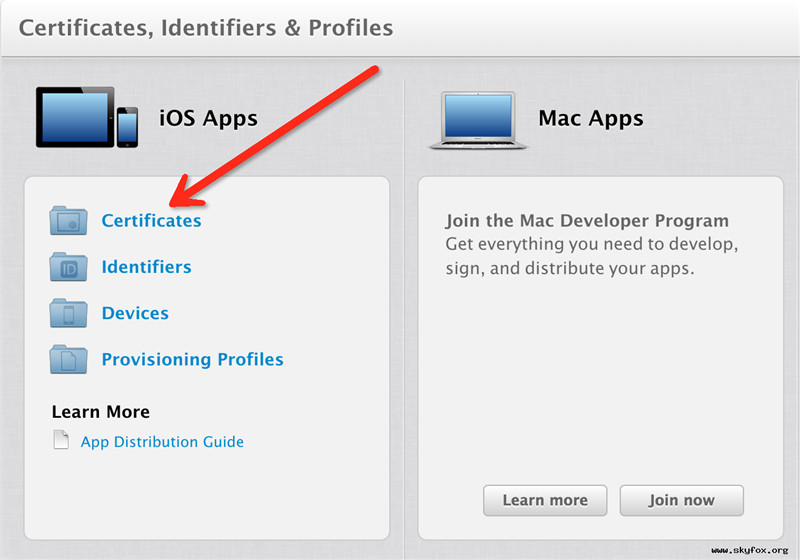The height and width of the screenshot is (560, 800).
Task: Click the Provisioning Profiles folder icon
Action: (69, 360)
